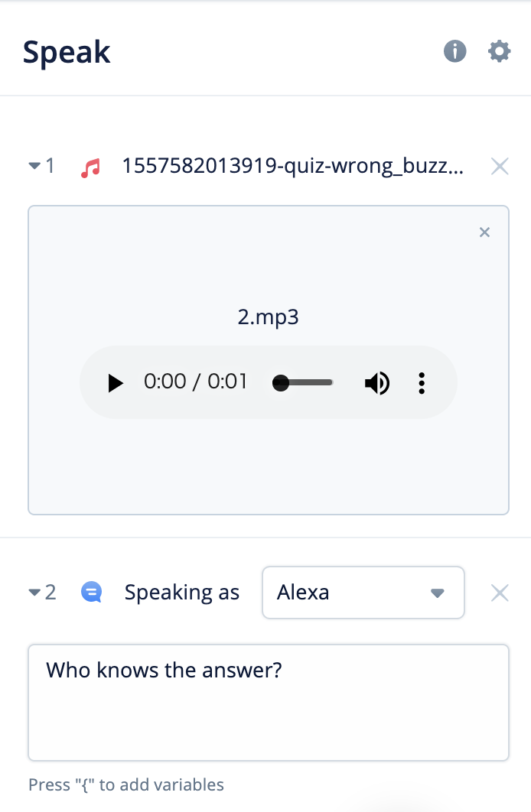Open the three-dot menu in the audio player
The width and height of the screenshot is (531, 812).
[x=422, y=382]
